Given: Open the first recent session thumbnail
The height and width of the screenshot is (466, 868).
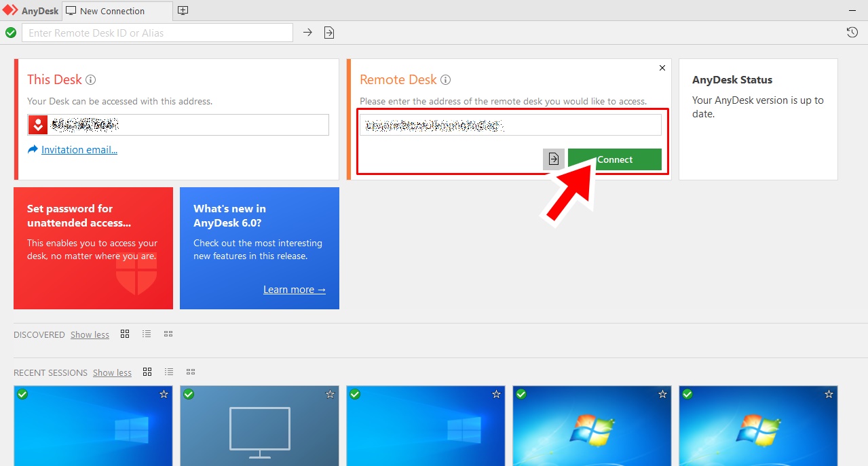Looking at the screenshot, I should (x=93, y=426).
